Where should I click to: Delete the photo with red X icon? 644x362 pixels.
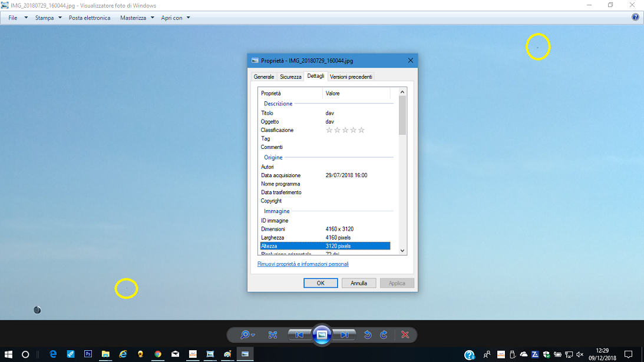pos(405,335)
